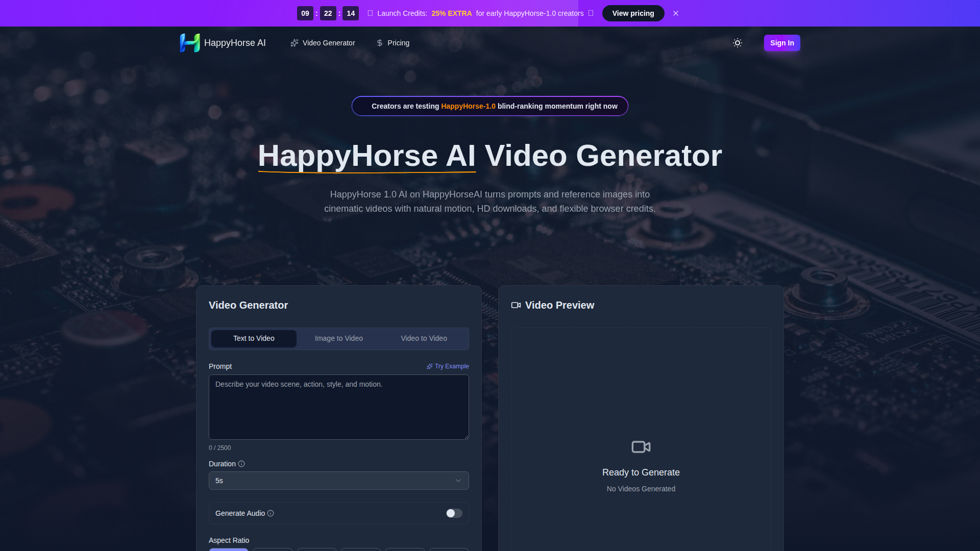The image size is (980, 551).
Task: Switch to the Image to Video tab
Action: 339,338
